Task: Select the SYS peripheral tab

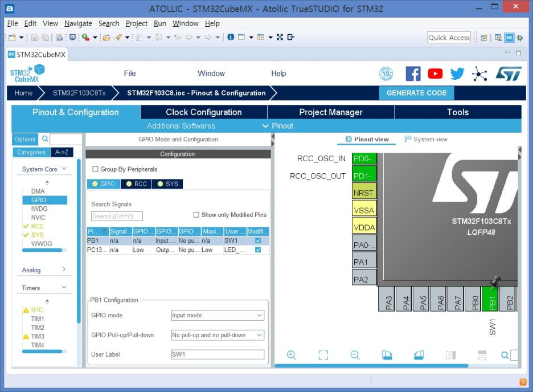Action: 167,183
